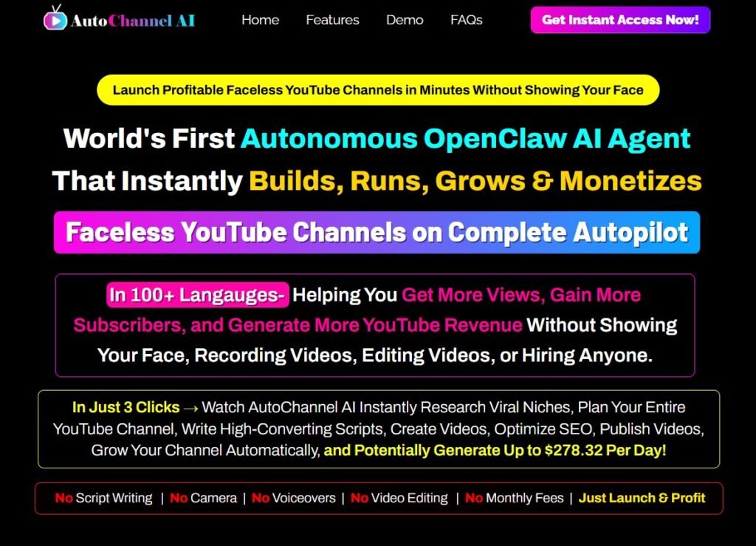The width and height of the screenshot is (756, 546).
Task: Open the Demo menu link
Action: (x=405, y=20)
